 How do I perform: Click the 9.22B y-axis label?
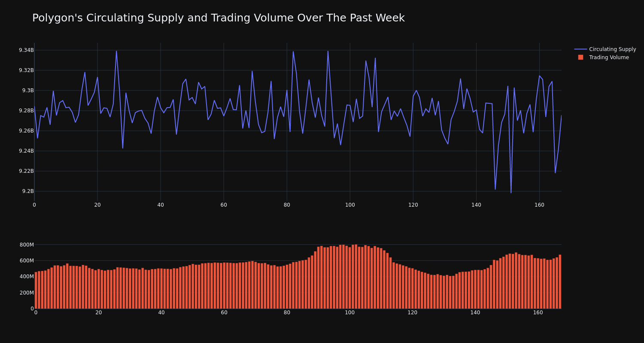[x=26, y=171]
